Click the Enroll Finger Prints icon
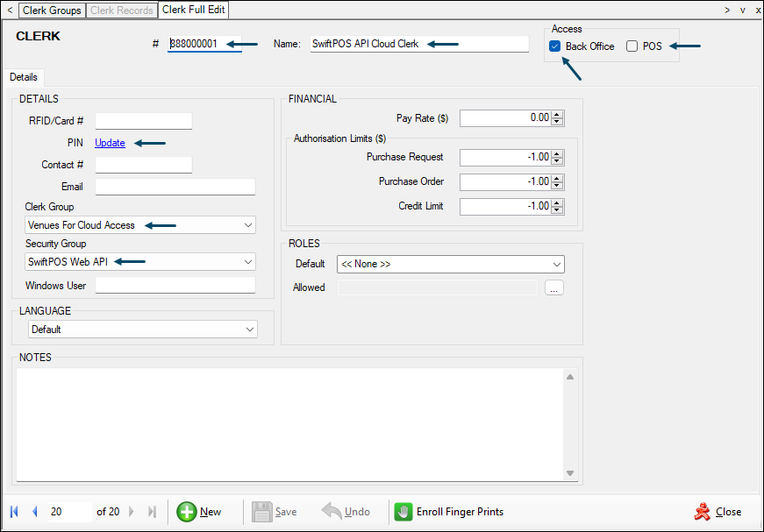Viewport: 764px width, 532px height. tap(403, 512)
